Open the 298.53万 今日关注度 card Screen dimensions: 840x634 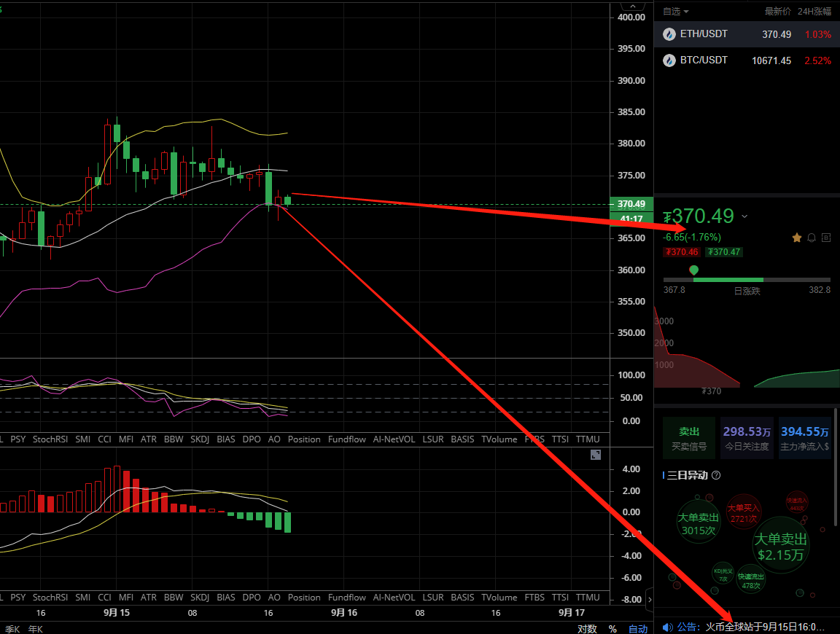(x=747, y=438)
